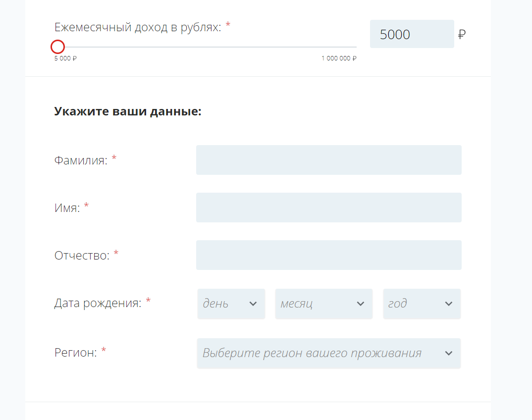Click the ruble symbol beside income field
Image resolution: width=532 pixels, height=420 pixels.
pos(462,34)
